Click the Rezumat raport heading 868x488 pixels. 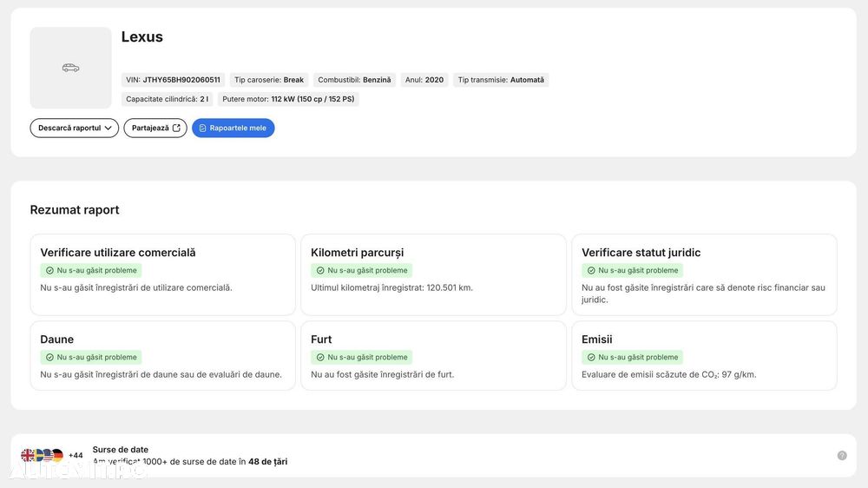(75, 210)
